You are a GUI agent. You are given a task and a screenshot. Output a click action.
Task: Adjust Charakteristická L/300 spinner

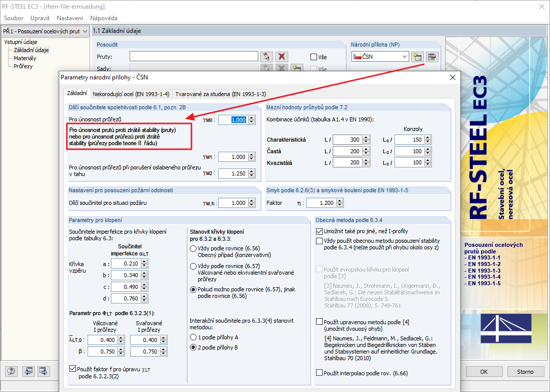(x=366, y=140)
